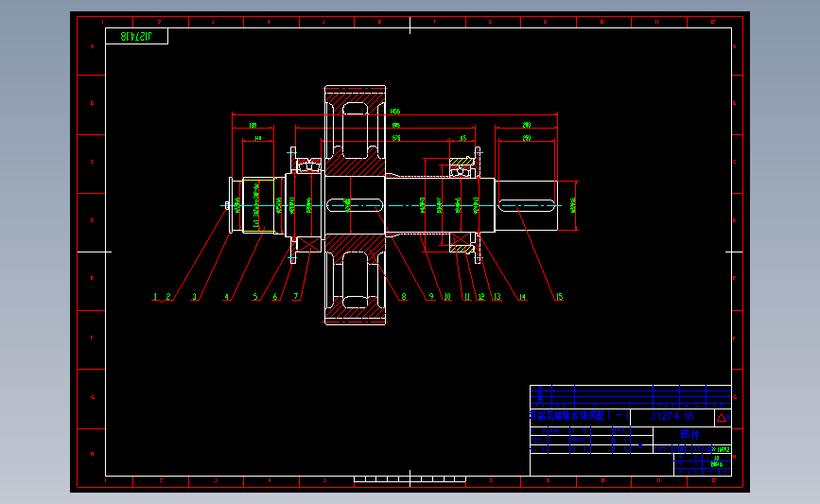Pick the 575 dimension value
820x504 pixels.
pos(396,138)
